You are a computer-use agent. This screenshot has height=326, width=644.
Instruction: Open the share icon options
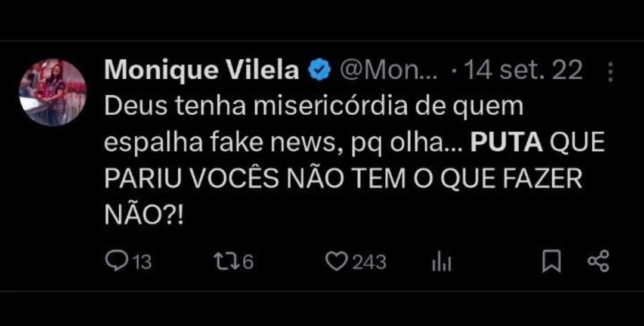pyautogui.click(x=599, y=262)
